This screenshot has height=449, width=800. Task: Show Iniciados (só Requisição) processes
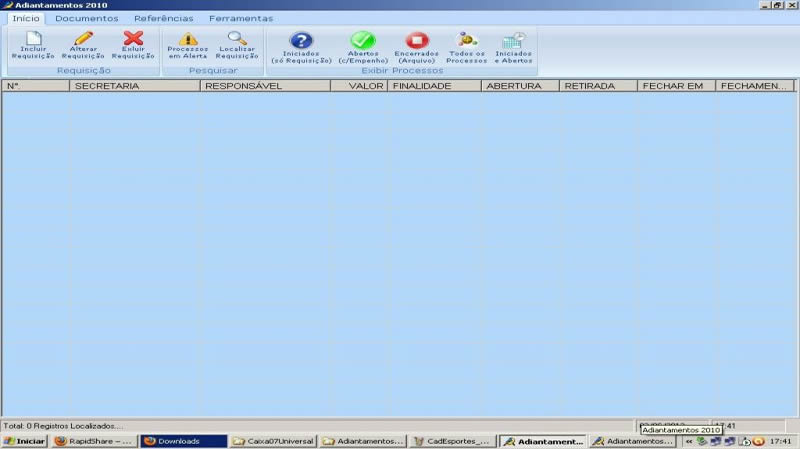pos(301,41)
